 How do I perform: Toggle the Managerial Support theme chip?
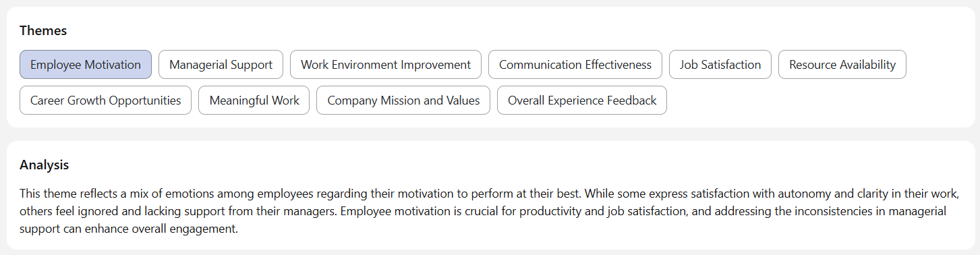point(221,65)
